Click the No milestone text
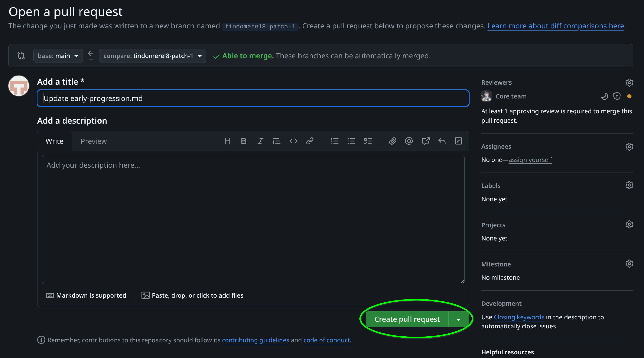This screenshot has width=644, height=358. click(x=501, y=277)
